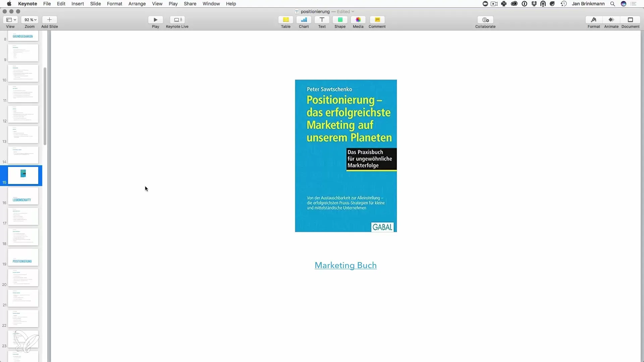Open the Edit menu
Viewport: 644px width, 362px height.
[x=61, y=4]
